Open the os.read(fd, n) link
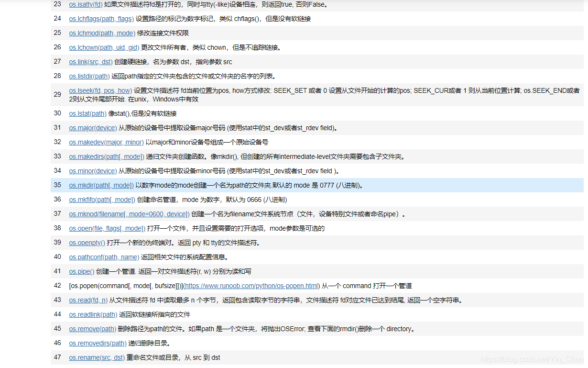The width and height of the screenshot is (588, 368). (88, 300)
